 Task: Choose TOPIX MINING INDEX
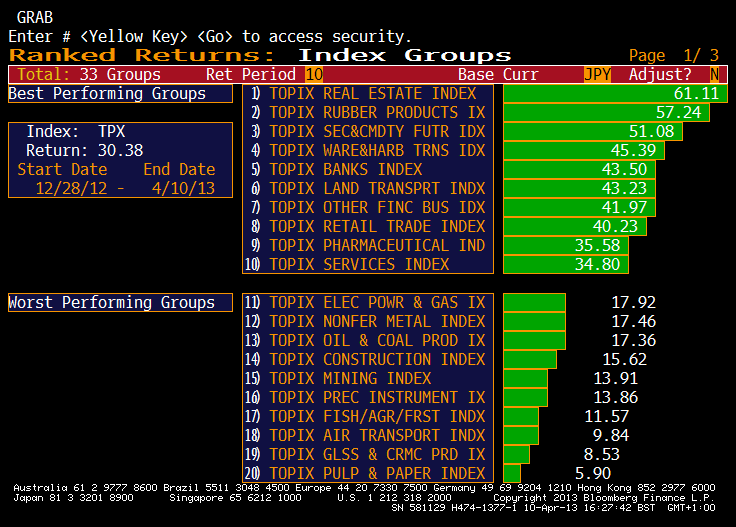[x=368, y=379]
